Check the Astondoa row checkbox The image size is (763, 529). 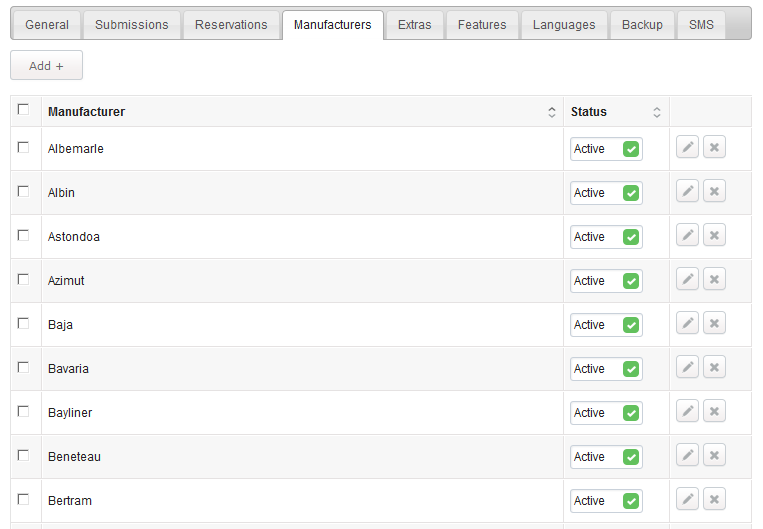pos(23,235)
